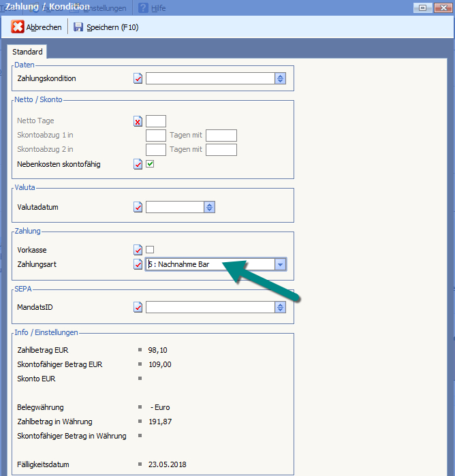Image resolution: width=455 pixels, height=476 pixels.
Task: Click the edit icon beside MandatsID
Action: (x=138, y=307)
